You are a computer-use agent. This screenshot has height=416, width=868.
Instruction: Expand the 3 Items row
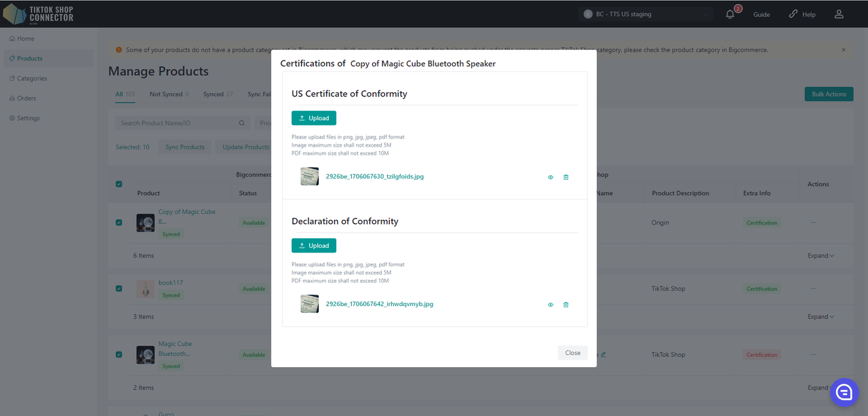(821, 317)
